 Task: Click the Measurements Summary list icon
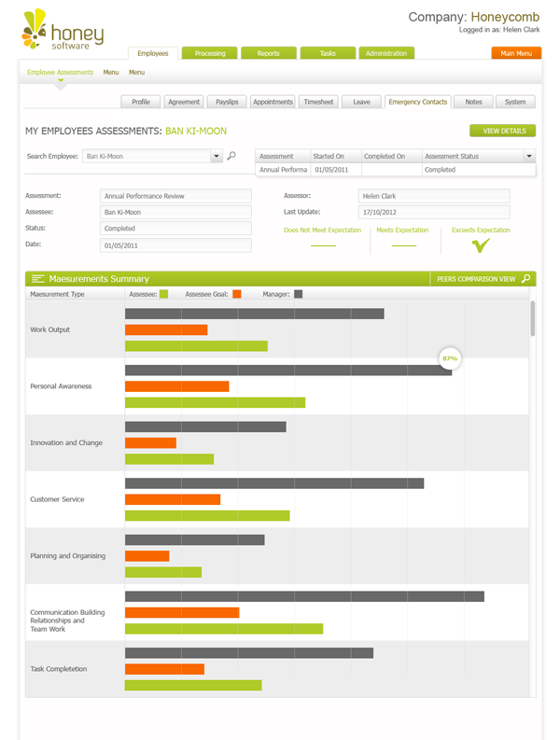37,279
